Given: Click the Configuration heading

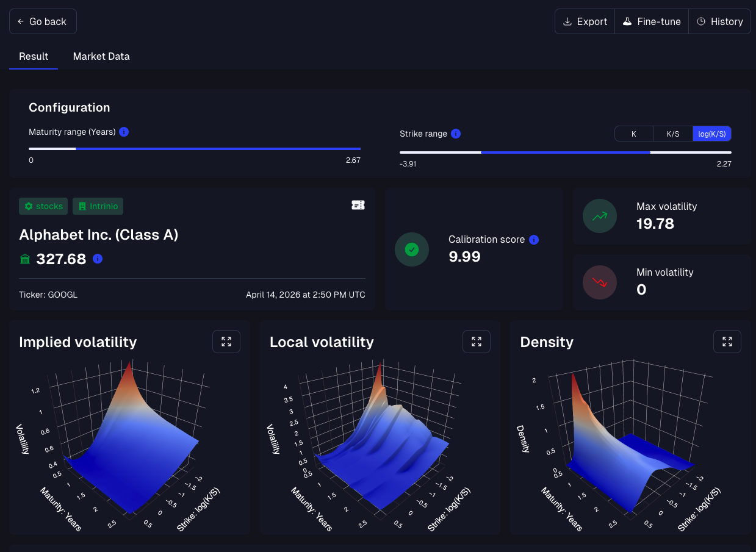Looking at the screenshot, I should tap(70, 107).
